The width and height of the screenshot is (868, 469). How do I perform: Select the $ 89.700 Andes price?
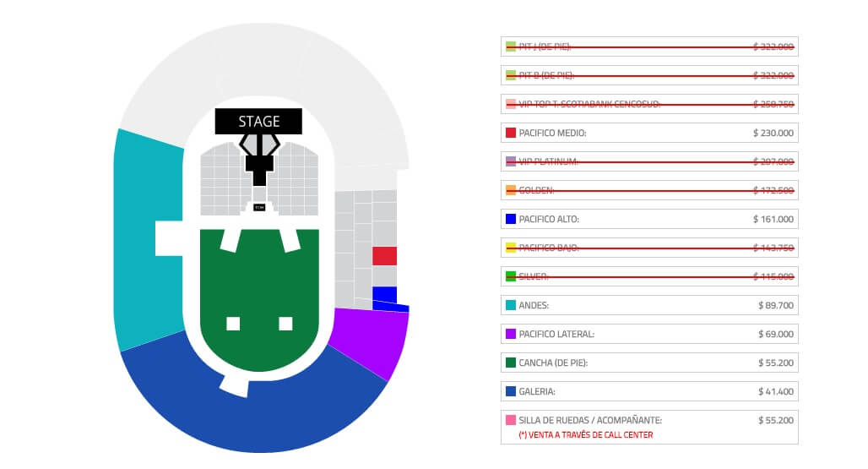click(x=776, y=305)
